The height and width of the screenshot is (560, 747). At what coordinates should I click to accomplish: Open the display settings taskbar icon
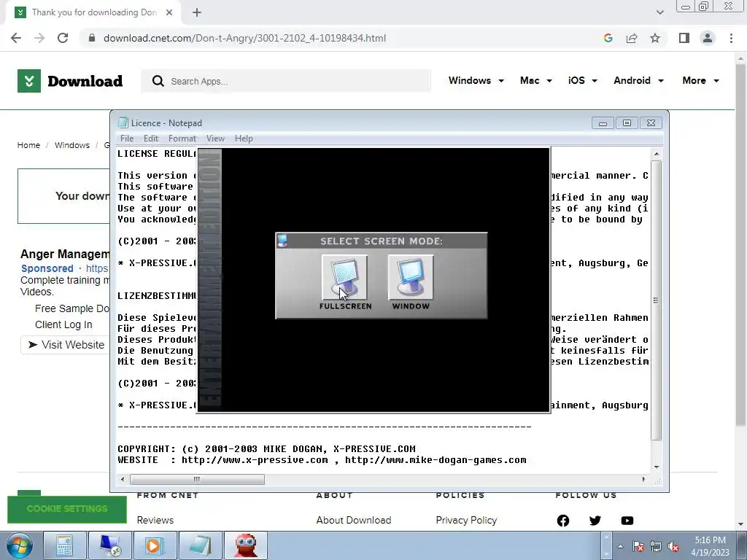(x=110, y=545)
